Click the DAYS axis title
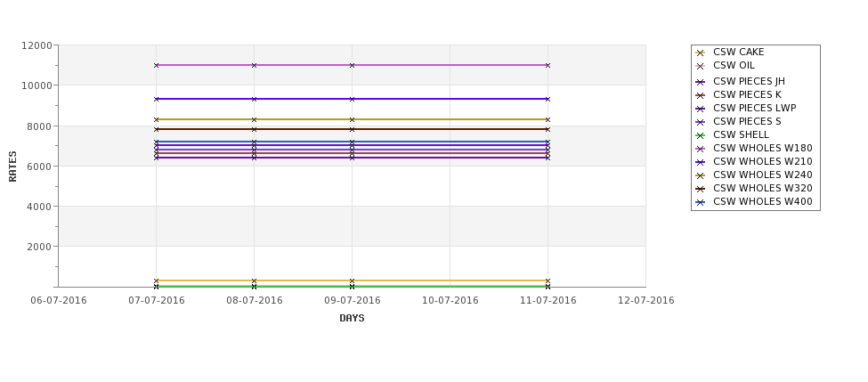Image resolution: width=868 pixels, height=382 pixels. coord(352,318)
